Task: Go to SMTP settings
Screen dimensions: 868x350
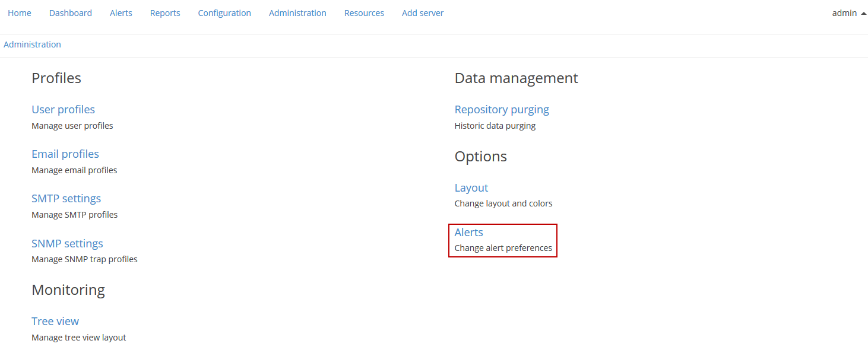Action: coord(66,199)
